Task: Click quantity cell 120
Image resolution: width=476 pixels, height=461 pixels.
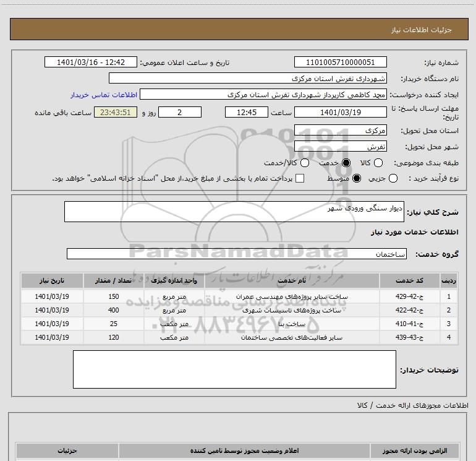Action: pyautogui.click(x=114, y=338)
